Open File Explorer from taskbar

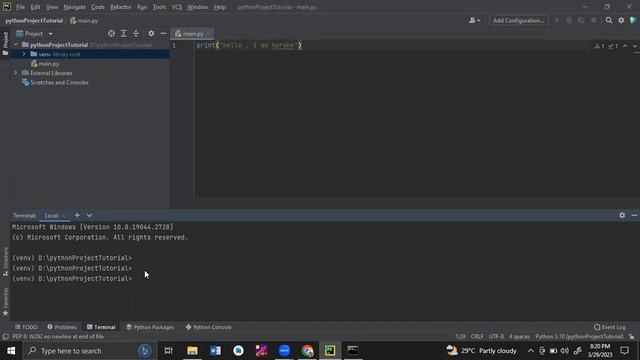click(192, 351)
